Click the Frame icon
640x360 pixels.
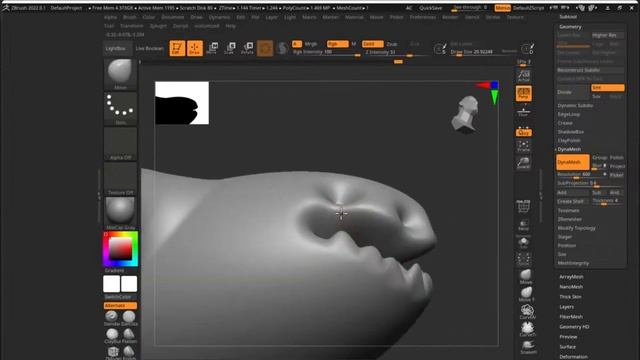pyautogui.click(x=524, y=146)
